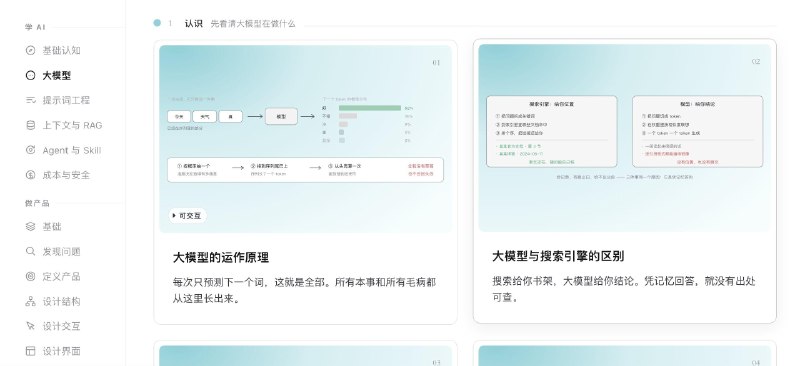Viewport: 800px width, 366px height.
Task: Click the blue dot before section 1
Action: [157, 23]
